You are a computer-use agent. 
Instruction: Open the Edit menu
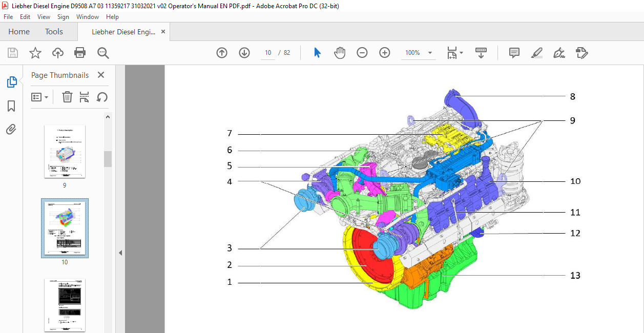point(25,17)
